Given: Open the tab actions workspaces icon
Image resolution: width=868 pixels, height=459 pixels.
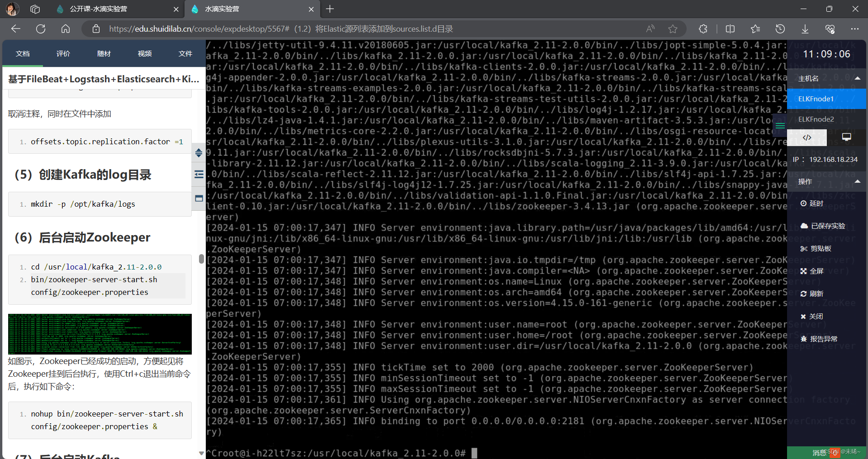Looking at the screenshot, I should tap(35, 9).
